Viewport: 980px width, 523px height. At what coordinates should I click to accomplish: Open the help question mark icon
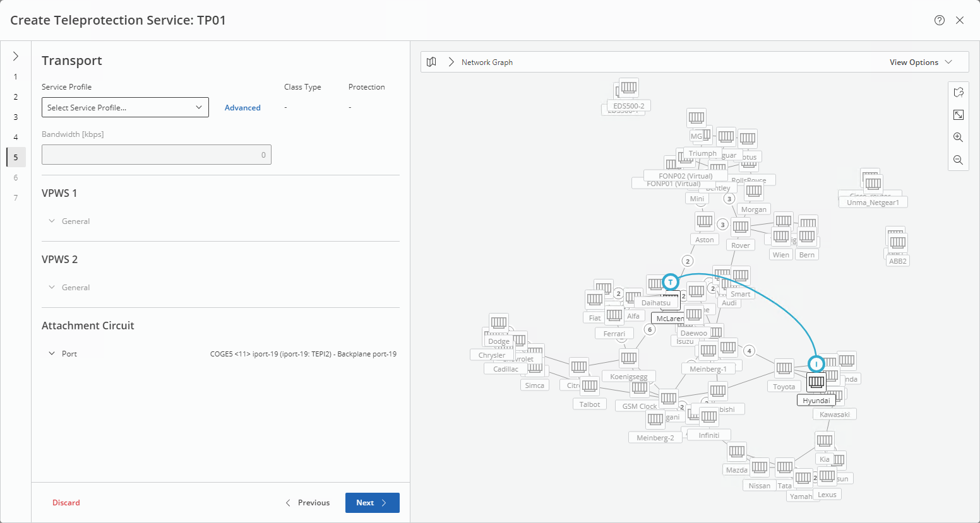click(940, 20)
